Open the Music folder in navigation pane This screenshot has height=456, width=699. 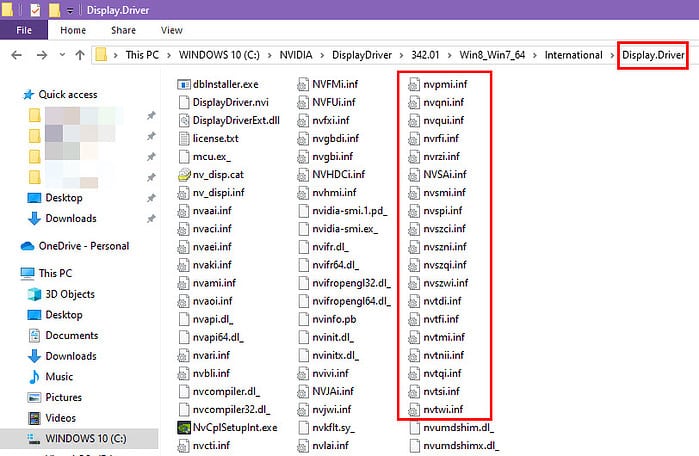tap(59, 377)
